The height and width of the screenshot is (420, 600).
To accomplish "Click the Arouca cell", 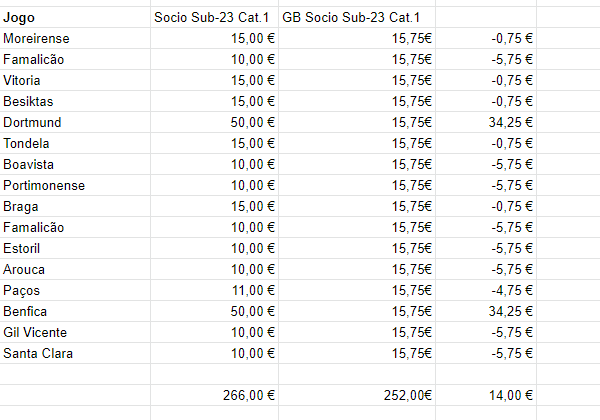I will tap(75, 269).
